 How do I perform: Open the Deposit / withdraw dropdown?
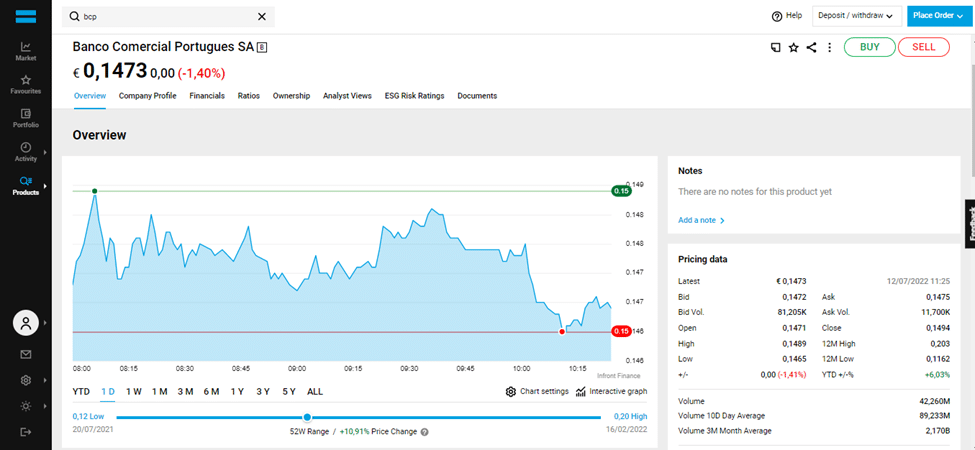pyautogui.click(x=857, y=16)
